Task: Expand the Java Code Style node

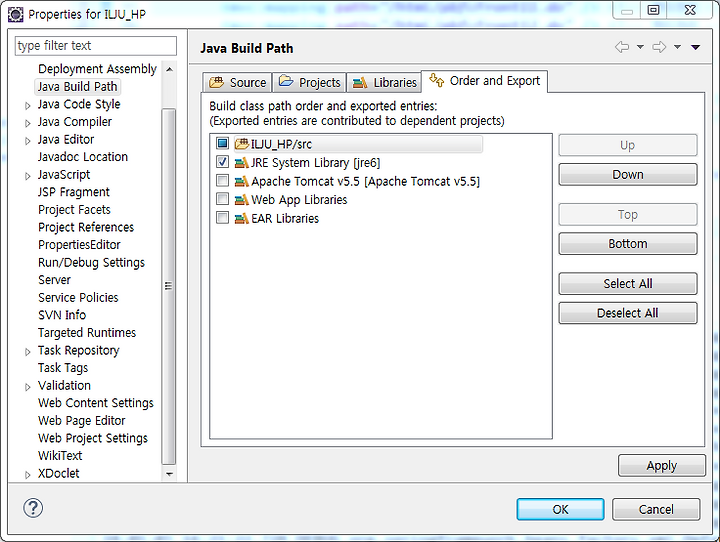Action: [x=28, y=106]
